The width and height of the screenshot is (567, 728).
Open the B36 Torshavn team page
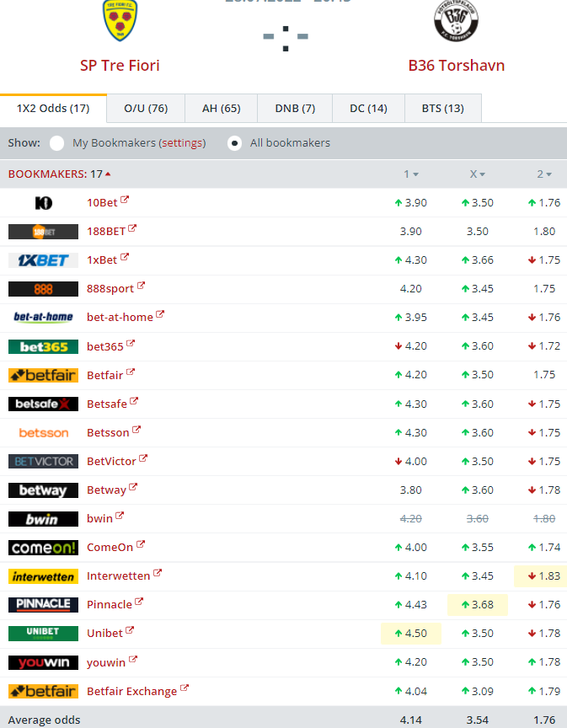456,66
